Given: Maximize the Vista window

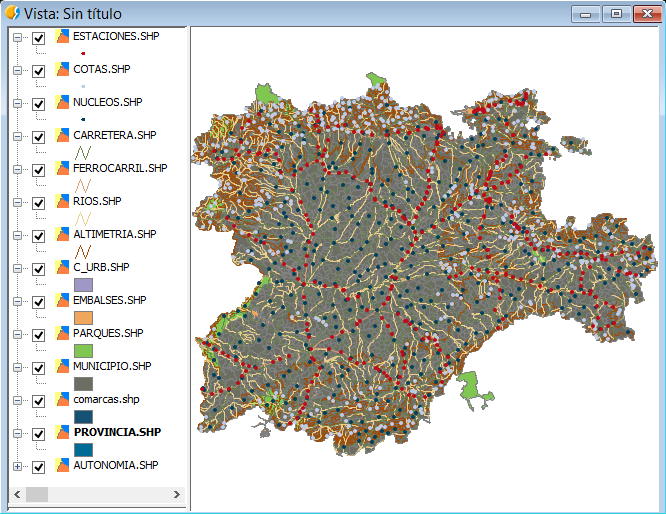Looking at the screenshot, I should (615, 13).
